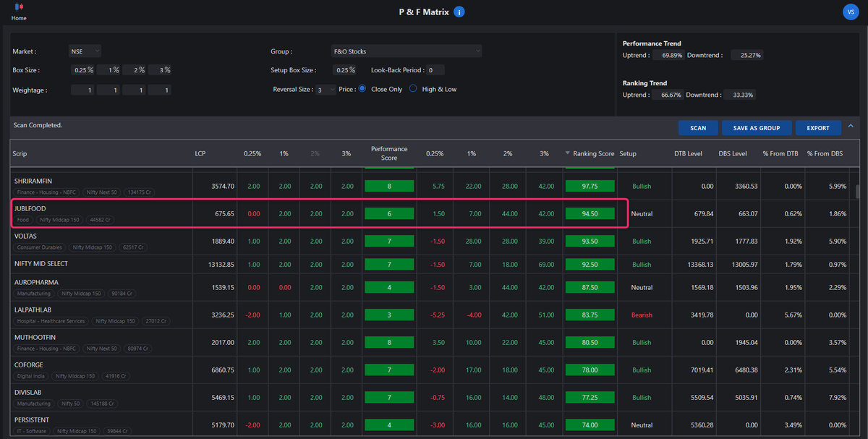Select the PERSISTENT scrip
This screenshot has height=439, width=868.
pos(32,420)
